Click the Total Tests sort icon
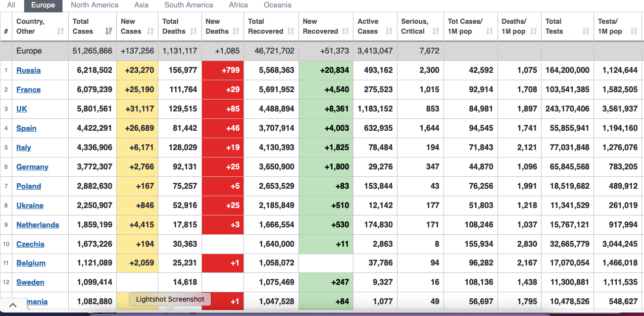This screenshot has width=644, height=316. 586,31
